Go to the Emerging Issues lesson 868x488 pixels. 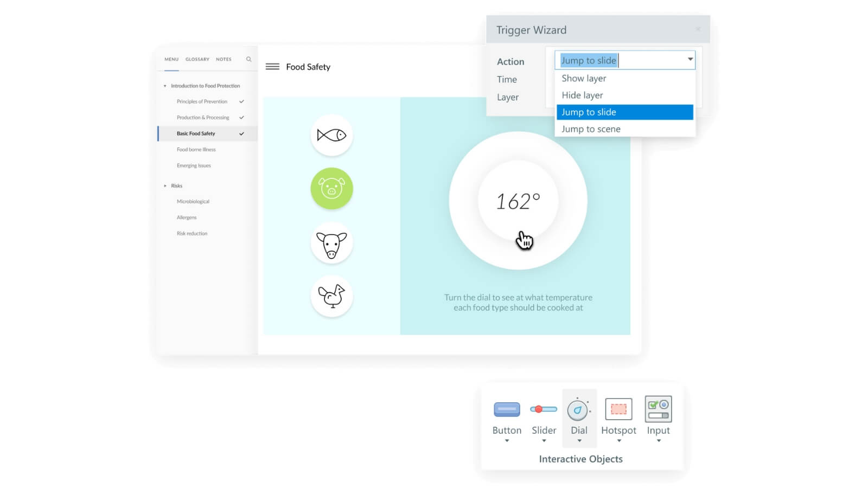pos(194,165)
